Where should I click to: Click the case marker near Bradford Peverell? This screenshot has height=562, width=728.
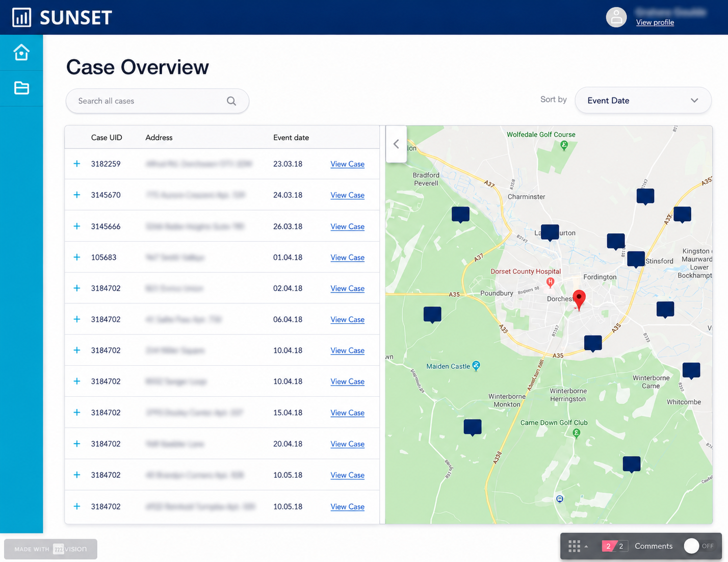(x=460, y=215)
